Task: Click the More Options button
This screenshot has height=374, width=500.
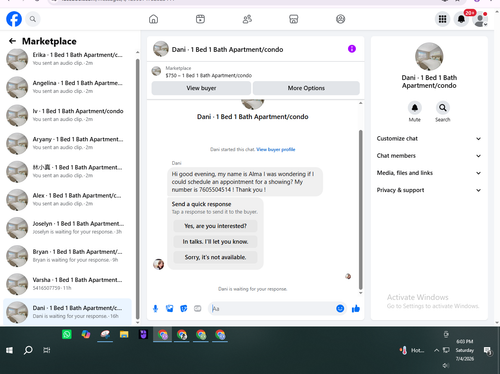Action: [x=306, y=88]
